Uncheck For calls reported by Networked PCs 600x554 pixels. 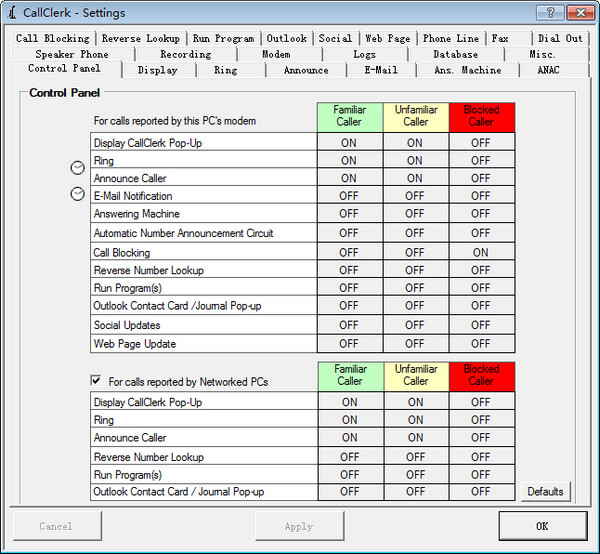96,380
